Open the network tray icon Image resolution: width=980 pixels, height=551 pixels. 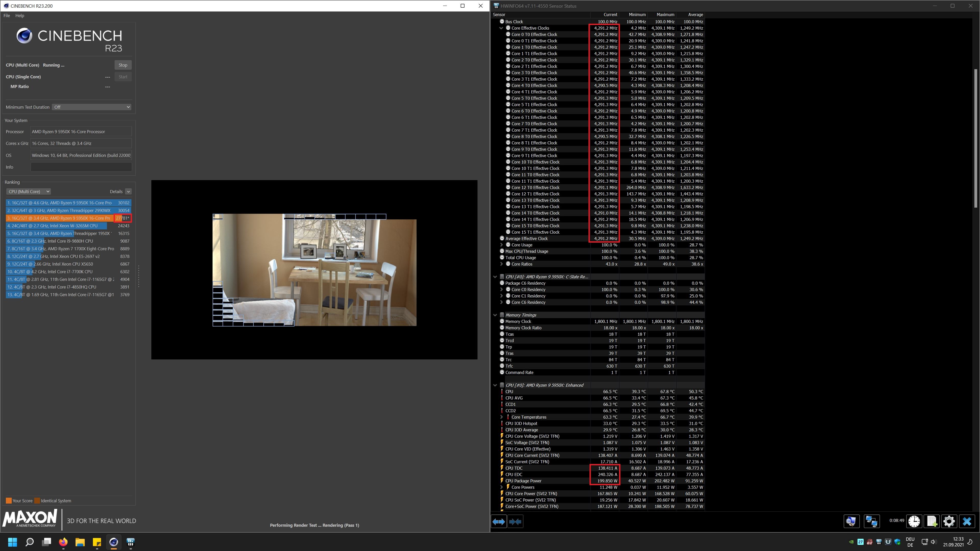[x=924, y=542]
